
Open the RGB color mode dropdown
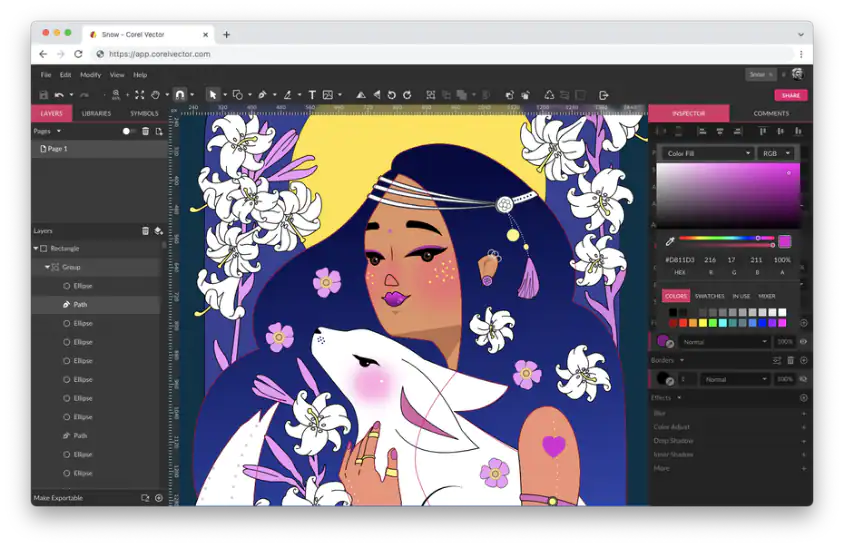pyautogui.click(x=776, y=153)
